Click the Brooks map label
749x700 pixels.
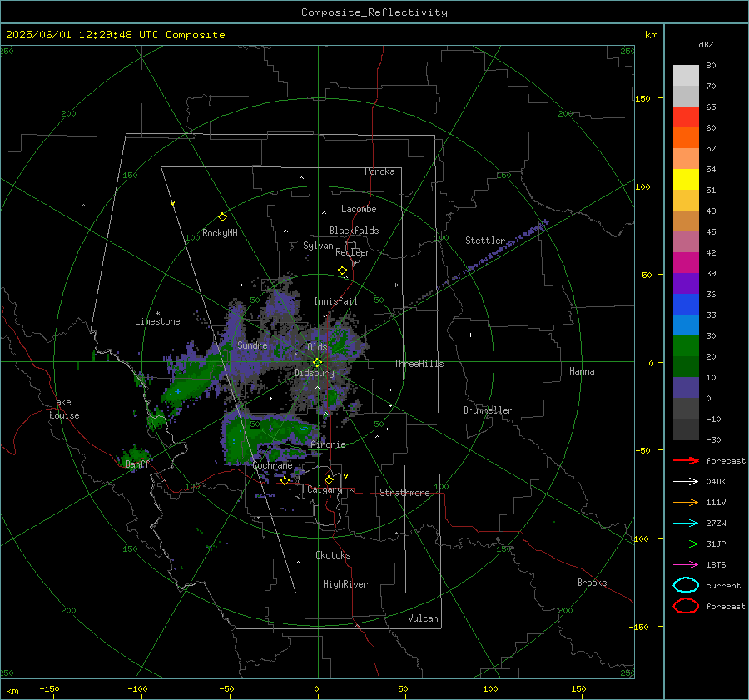[x=592, y=583]
